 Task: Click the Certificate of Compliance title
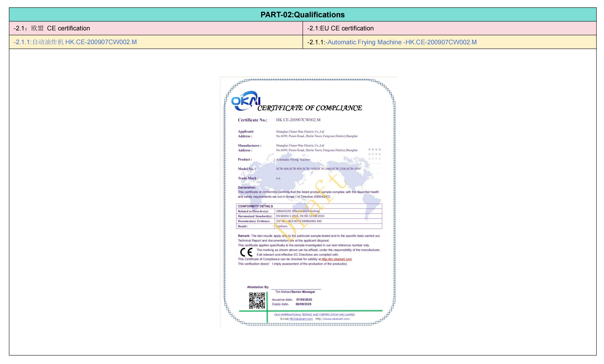click(x=309, y=108)
